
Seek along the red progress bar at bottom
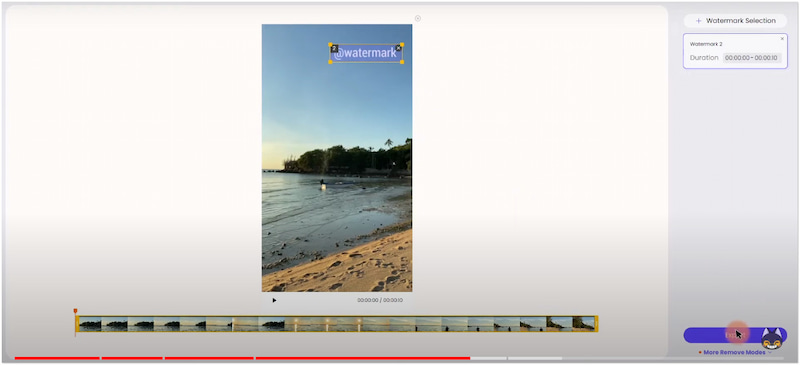[x=242, y=358]
